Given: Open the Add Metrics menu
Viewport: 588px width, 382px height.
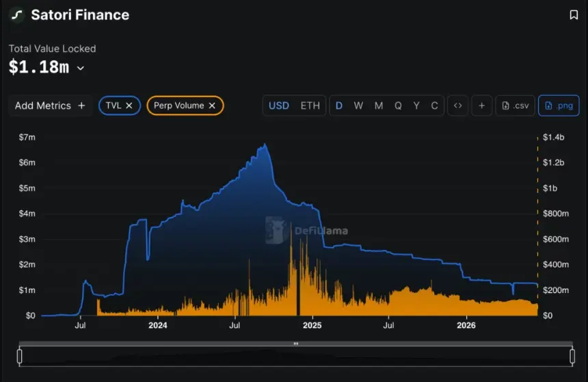Looking at the screenshot, I should (50, 105).
